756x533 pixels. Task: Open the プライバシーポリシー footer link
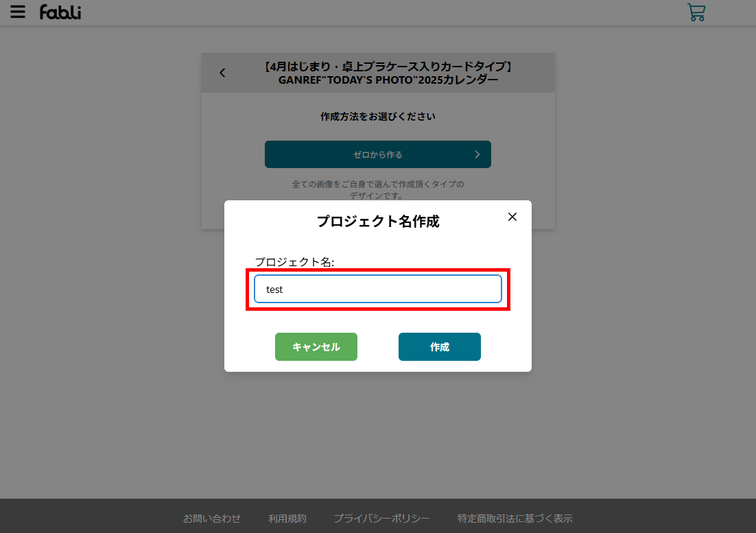click(382, 519)
